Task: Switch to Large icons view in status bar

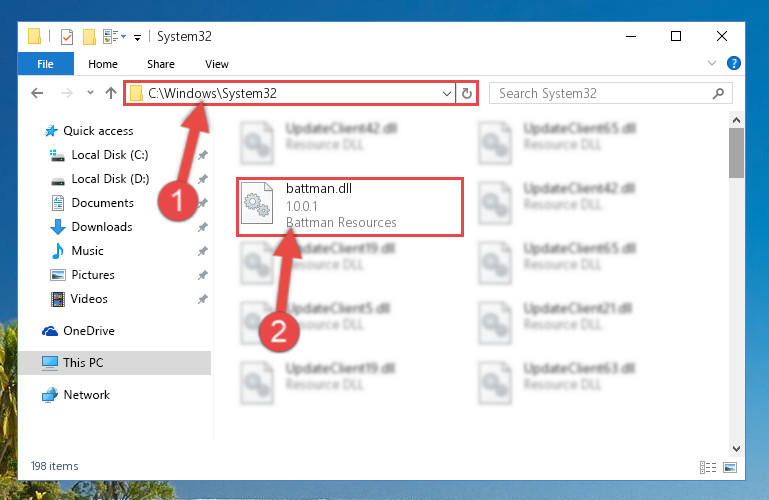Action: pyautogui.click(x=730, y=467)
